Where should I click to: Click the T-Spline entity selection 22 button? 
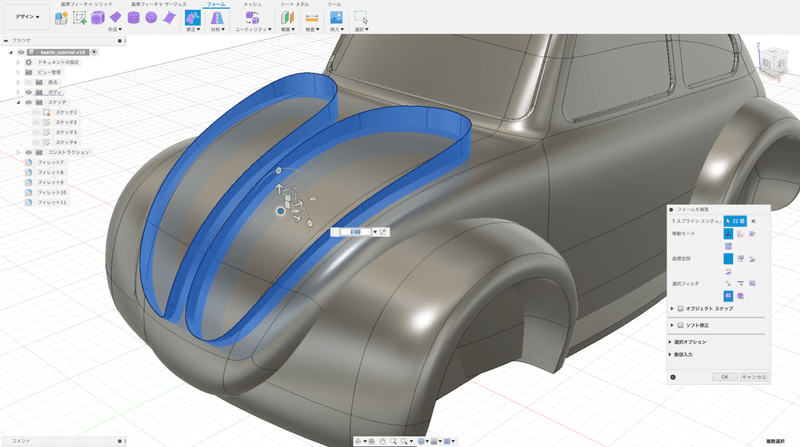(735, 221)
